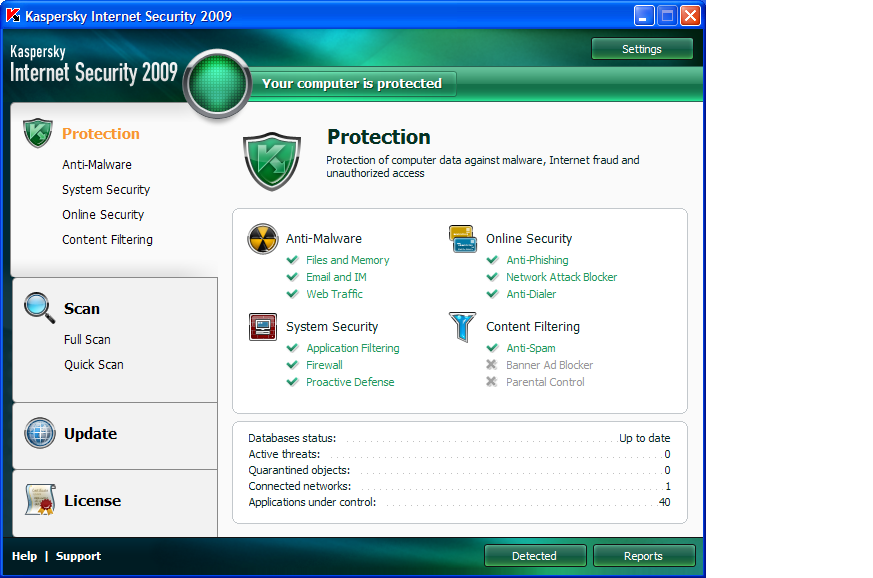Click the large green shield icon
This screenshot has width=873, height=578.
pyautogui.click(x=272, y=161)
